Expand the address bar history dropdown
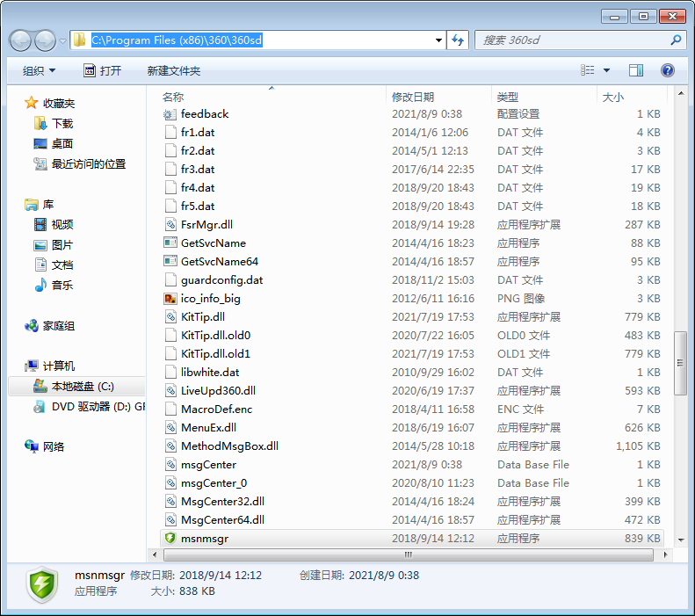The width and height of the screenshot is (695, 616). (x=438, y=40)
